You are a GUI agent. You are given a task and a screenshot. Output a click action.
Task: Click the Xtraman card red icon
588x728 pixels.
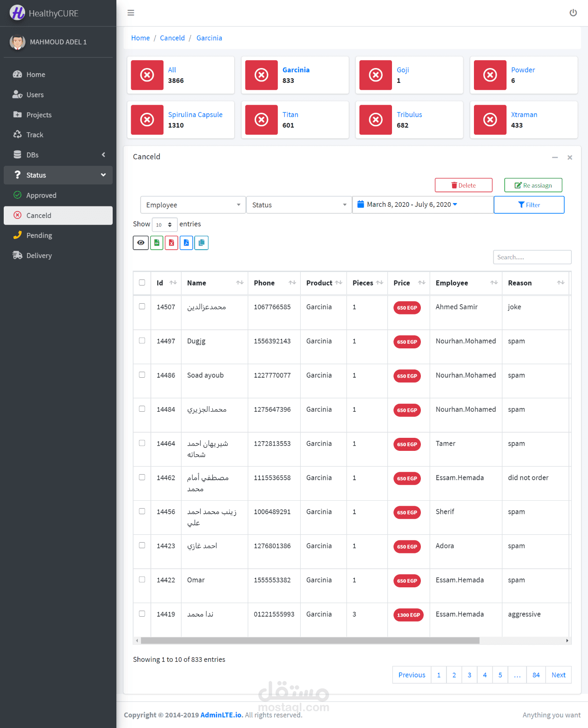tap(490, 120)
